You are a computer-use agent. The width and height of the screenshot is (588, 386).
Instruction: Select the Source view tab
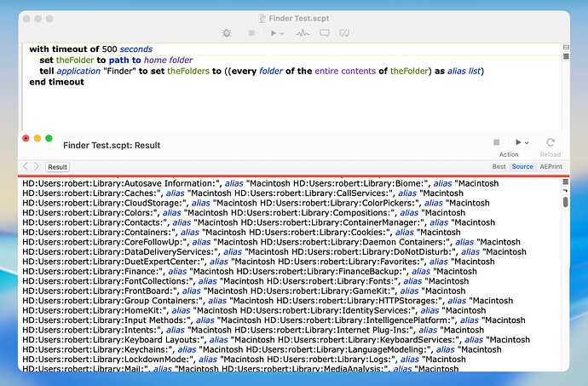(522, 166)
